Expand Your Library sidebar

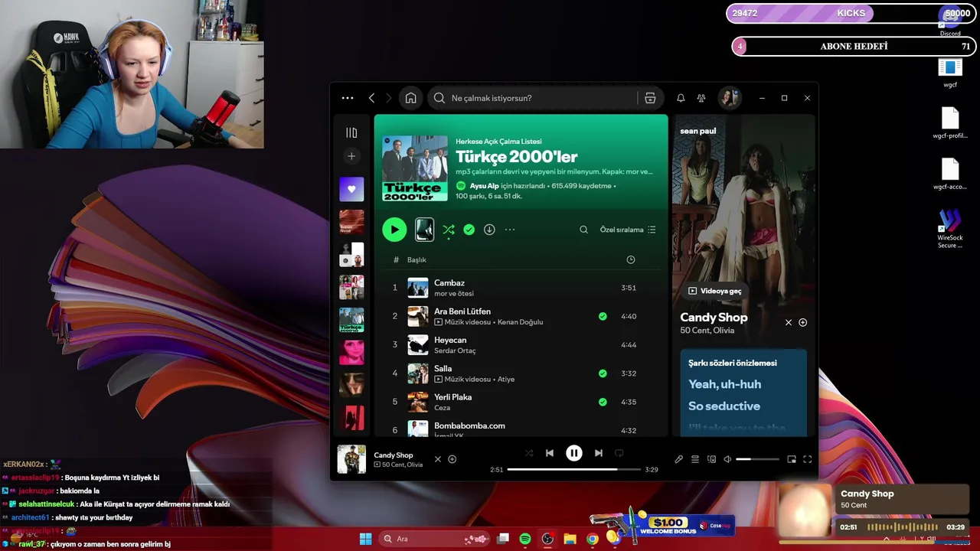pyautogui.click(x=351, y=132)
